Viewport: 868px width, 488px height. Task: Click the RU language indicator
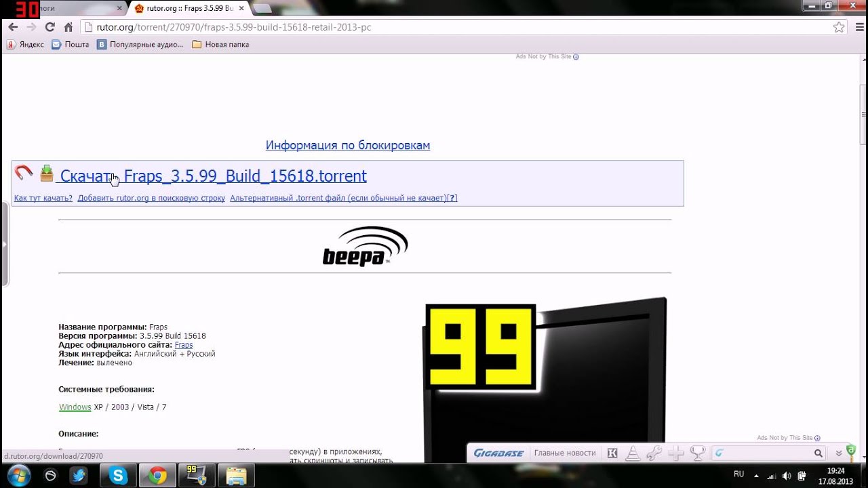click(x=738, y=474)
